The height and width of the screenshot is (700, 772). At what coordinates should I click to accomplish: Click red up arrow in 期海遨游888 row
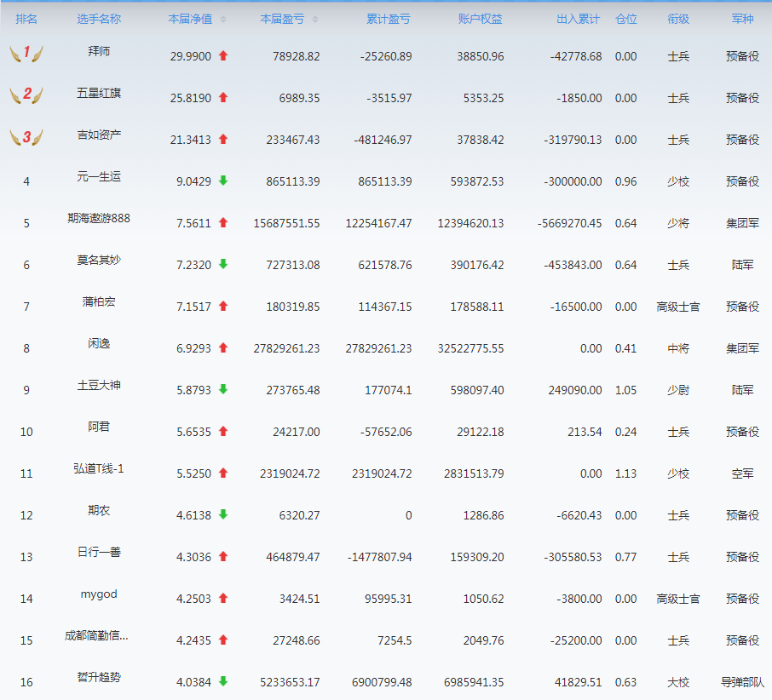coord(223,222)
